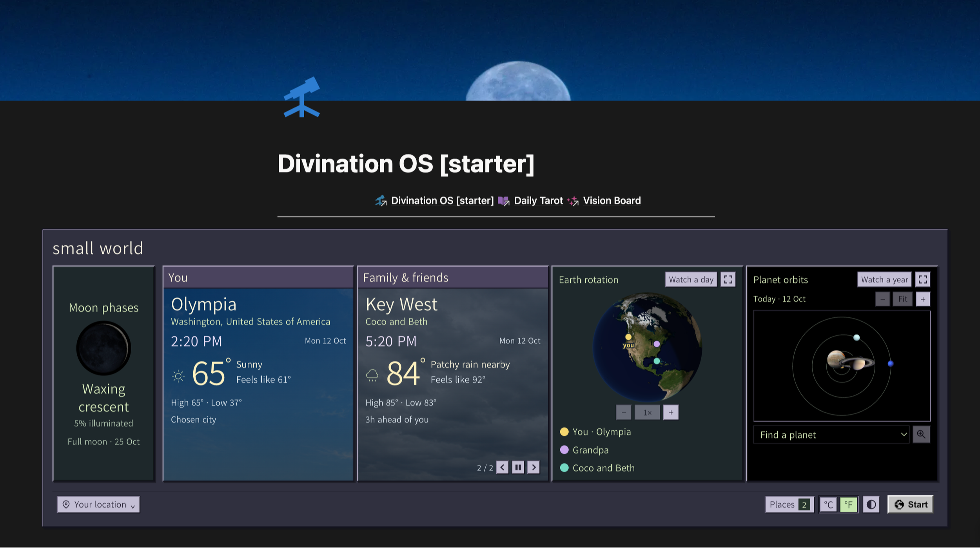Open the Divination OS [starter] page link
The width and height of the screenshot is (980, 548).
(x=434, y=201)
